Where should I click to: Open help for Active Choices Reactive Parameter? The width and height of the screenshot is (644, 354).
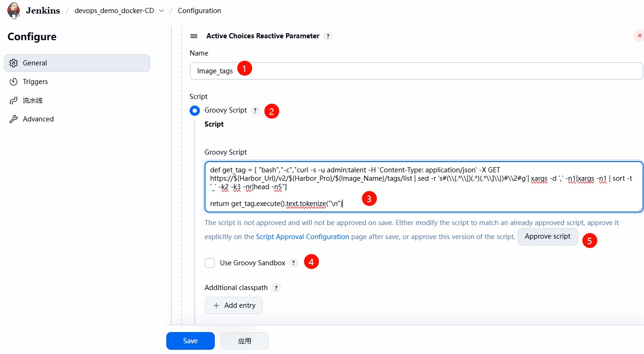(328, 36)
